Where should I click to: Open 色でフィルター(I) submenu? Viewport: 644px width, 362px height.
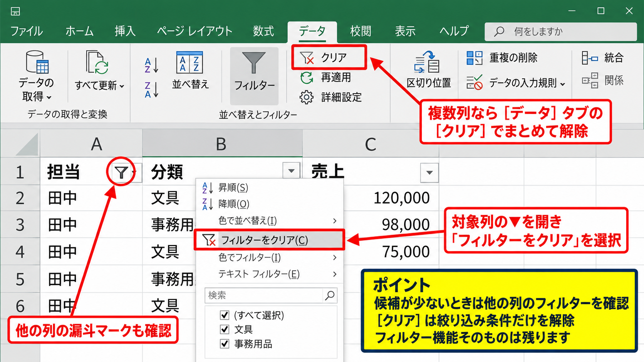(269, 257)
